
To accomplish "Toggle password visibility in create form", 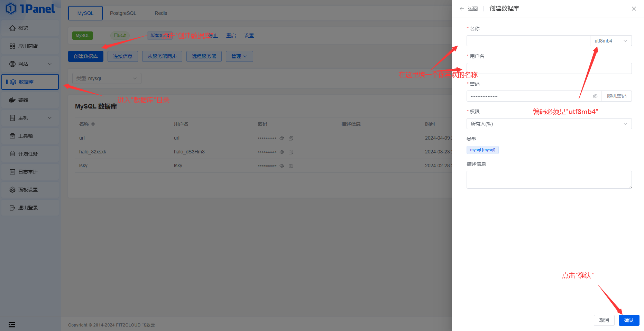I will click(595, 96).
